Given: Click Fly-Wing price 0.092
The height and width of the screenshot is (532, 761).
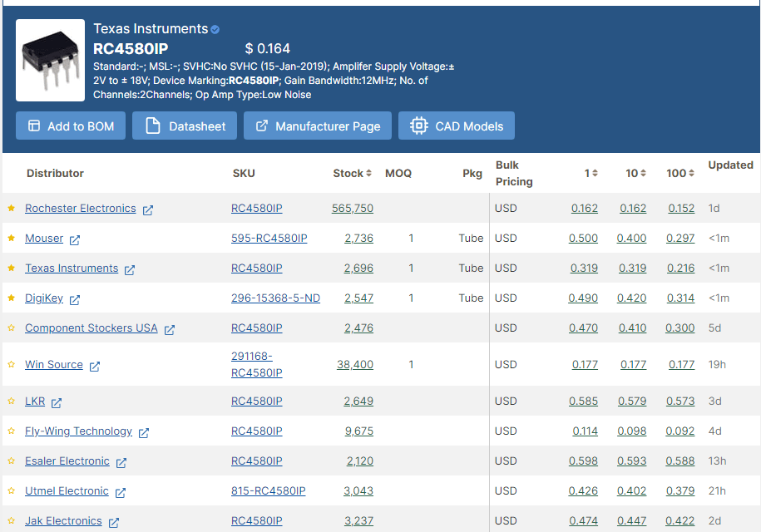Looking at the screenshot, I should click(680, 431).
